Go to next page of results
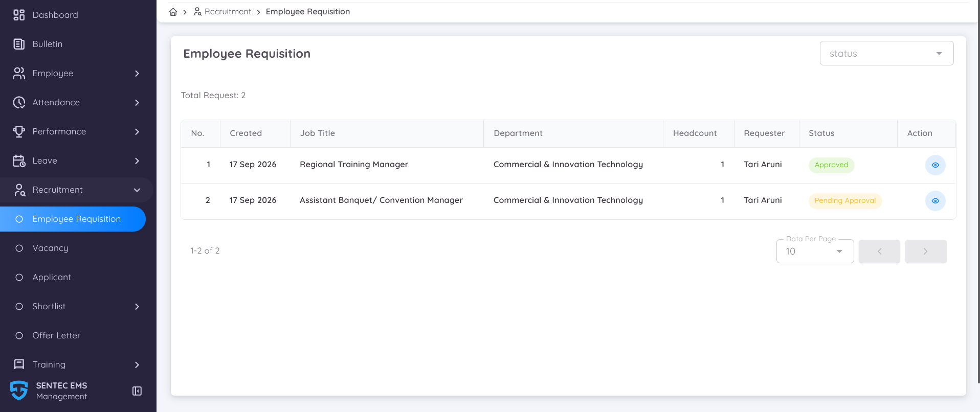 [926, 251]
